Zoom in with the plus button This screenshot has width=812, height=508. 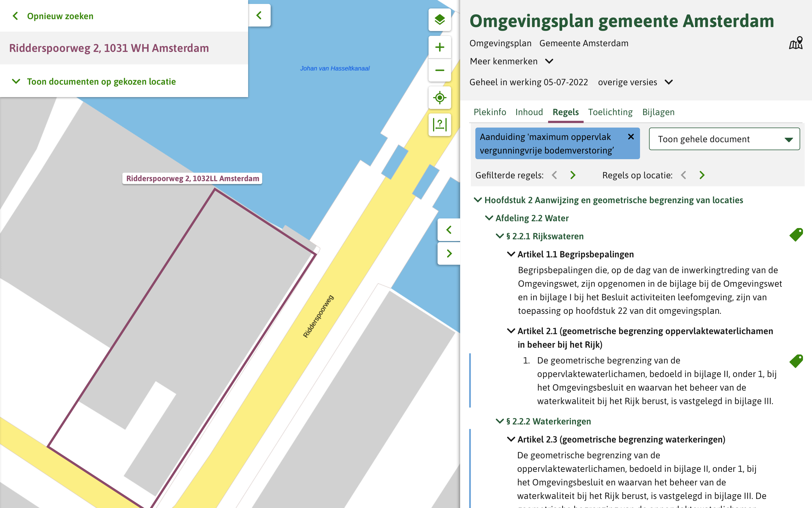click(x=440, y=47)
